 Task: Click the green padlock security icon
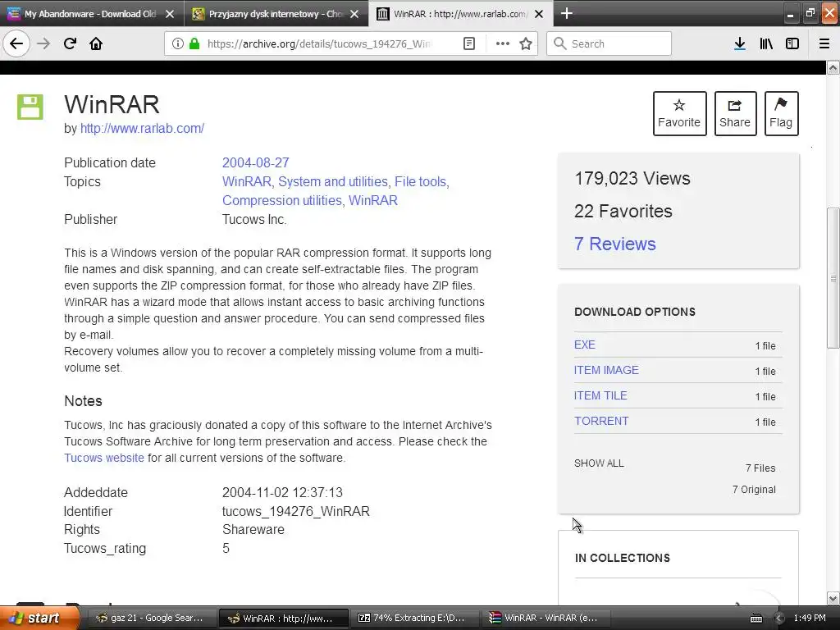pos(194,43)
